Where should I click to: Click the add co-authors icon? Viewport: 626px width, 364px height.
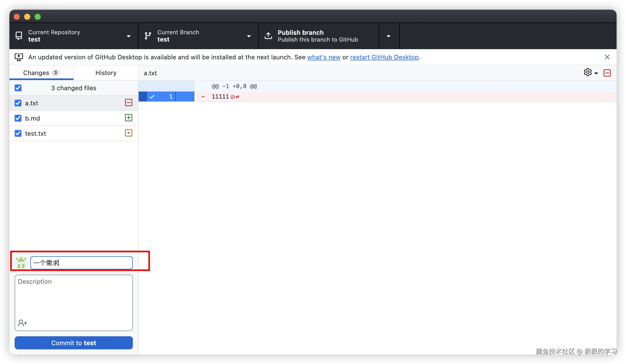(22, 323)
